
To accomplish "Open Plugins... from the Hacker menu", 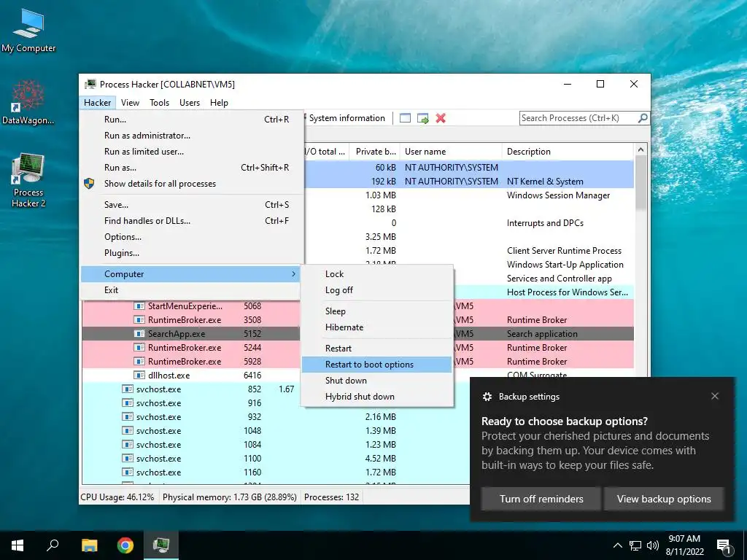I will point(192,253).
